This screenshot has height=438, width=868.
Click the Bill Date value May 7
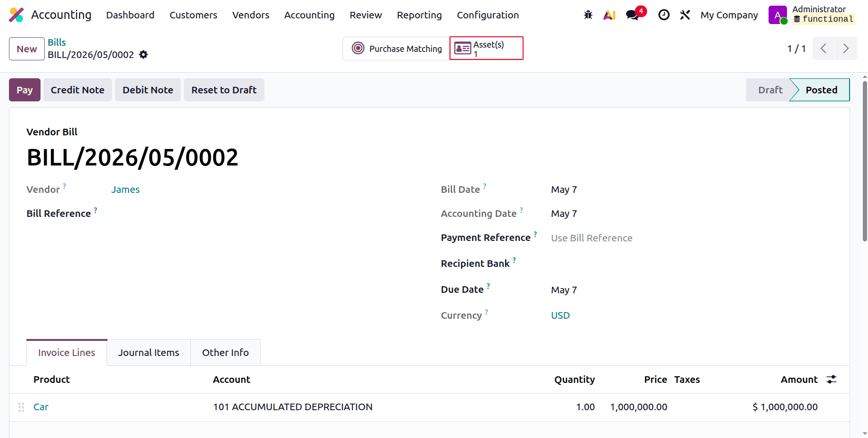(x=564, y=190)
